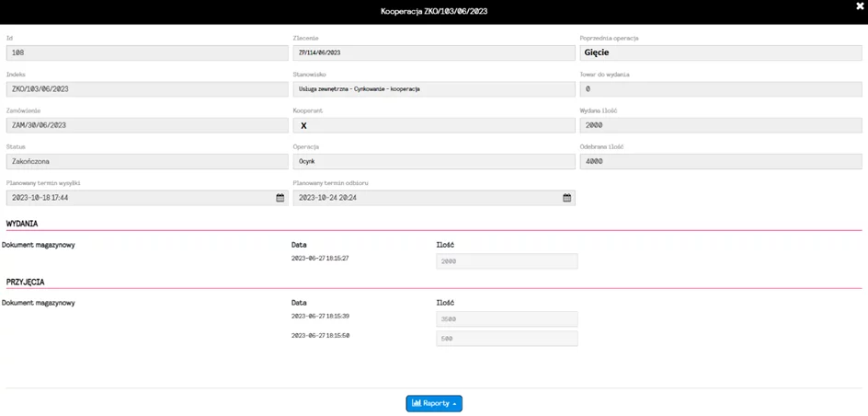Click the Przyjęcia quantity field 500
The image size is (868, 416).
[x=507, y=339]
